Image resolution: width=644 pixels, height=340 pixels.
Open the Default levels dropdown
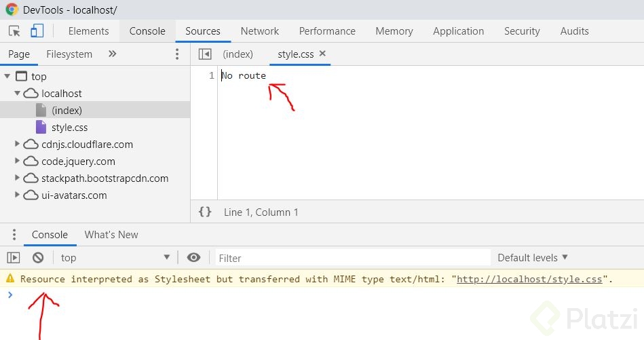point(533,258)
